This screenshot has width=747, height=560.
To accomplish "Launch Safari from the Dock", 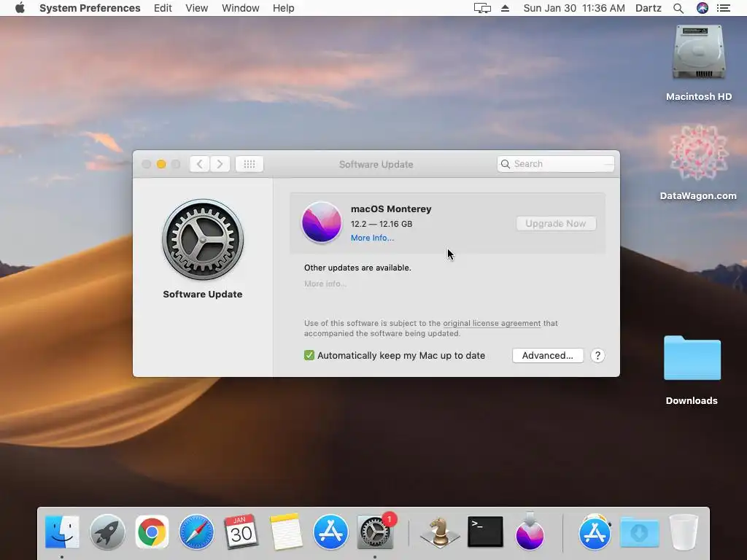I will pos(196,532).
